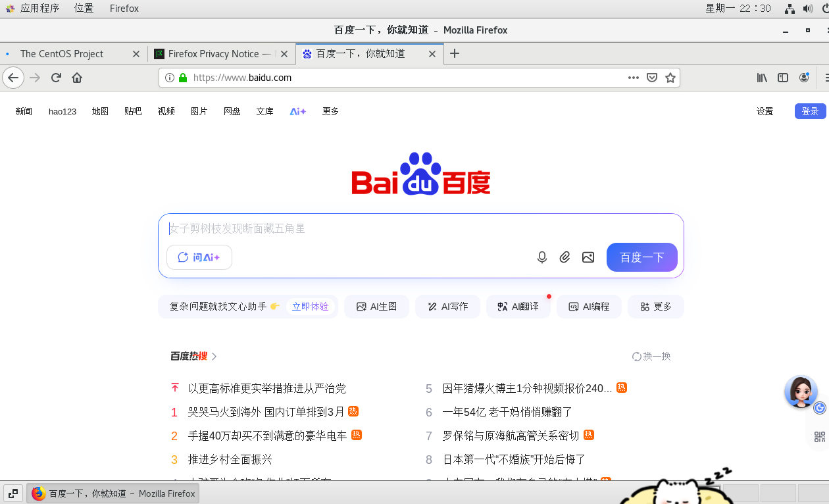829x504 pixels.
Task: Open 更多 in the top navigation
Action: pyautogui.click(x=331, y=112)
